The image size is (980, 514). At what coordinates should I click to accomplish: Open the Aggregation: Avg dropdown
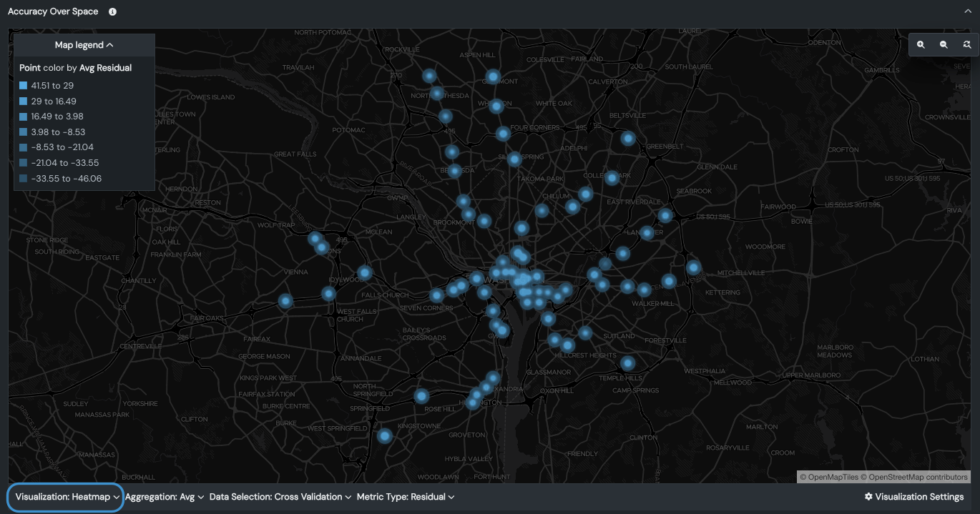165,497
